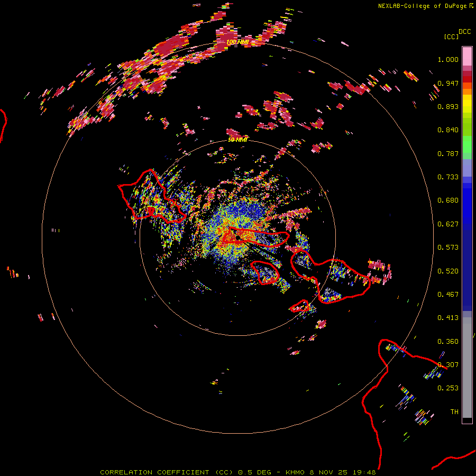This screenshot has width=476, height=476.
Task: Click the 0.840 scale value
Action: point(448,130)
